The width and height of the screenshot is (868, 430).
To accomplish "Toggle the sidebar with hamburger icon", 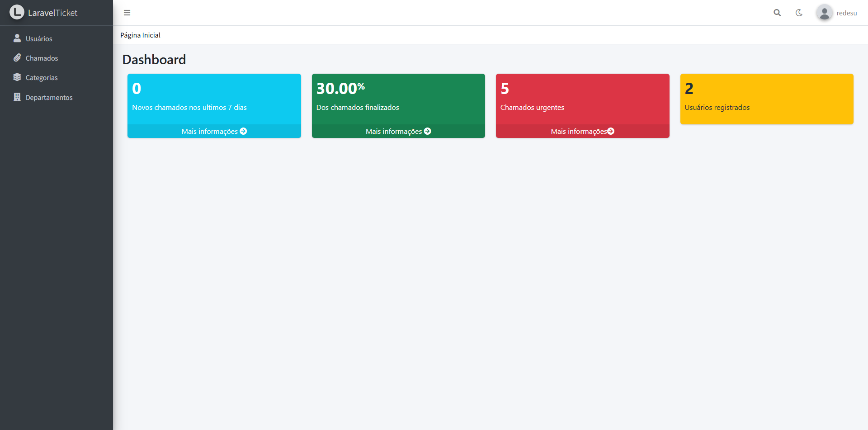I will [127, 13].
